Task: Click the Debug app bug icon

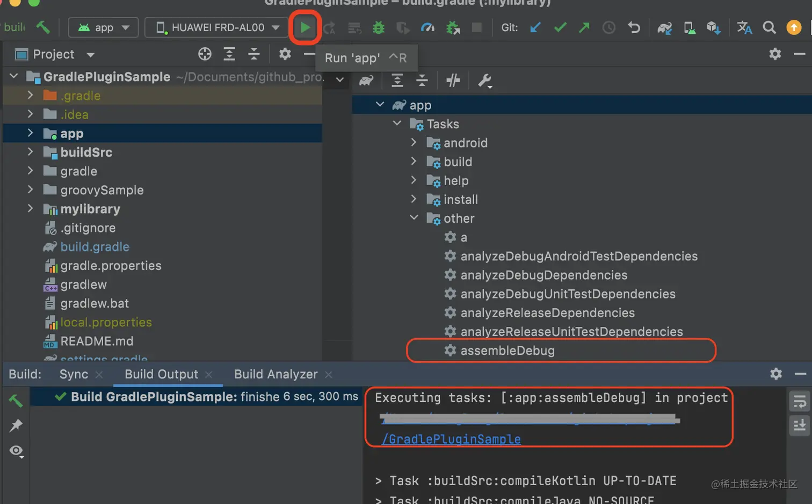Action: 379,27
